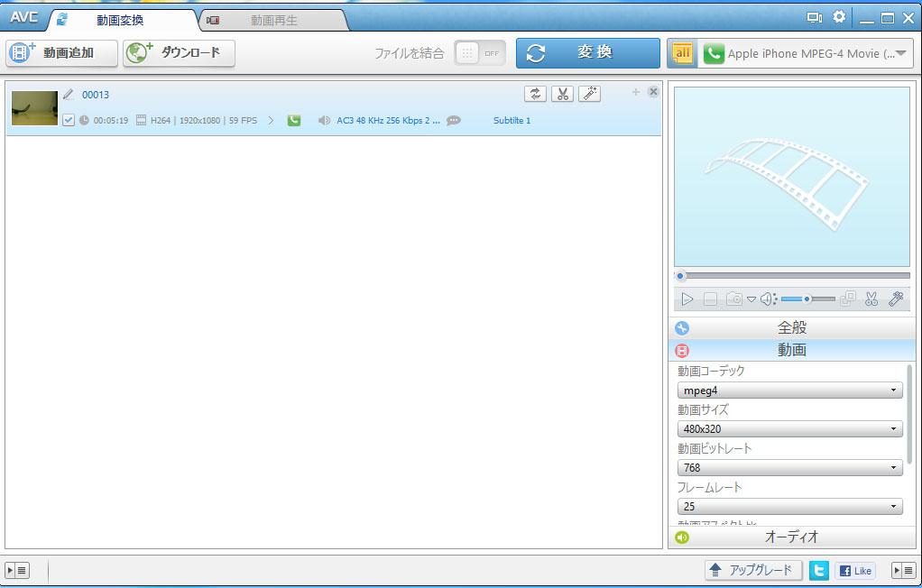Click the Facebook Like button

click(855, 570)
